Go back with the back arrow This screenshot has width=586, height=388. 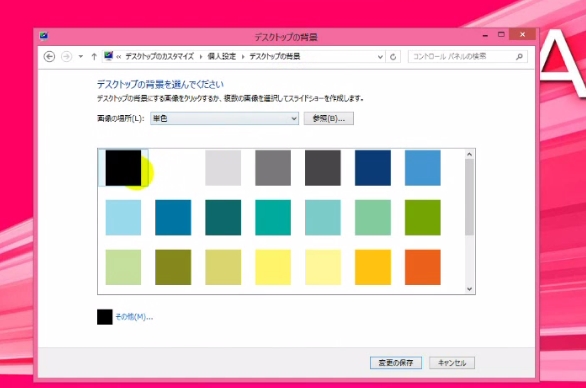pos(49,56)
